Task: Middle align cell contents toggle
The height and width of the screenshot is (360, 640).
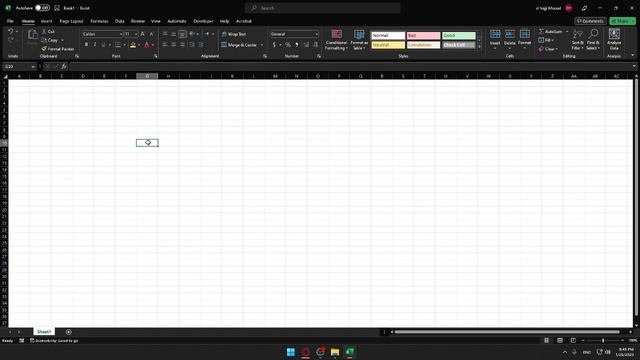Action: (173, 34)
